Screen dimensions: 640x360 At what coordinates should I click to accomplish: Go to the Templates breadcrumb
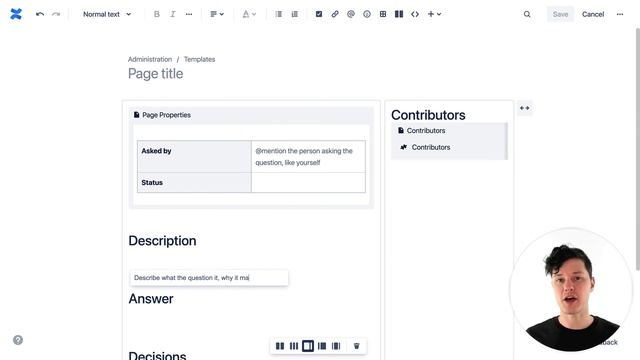click(199, 59)
